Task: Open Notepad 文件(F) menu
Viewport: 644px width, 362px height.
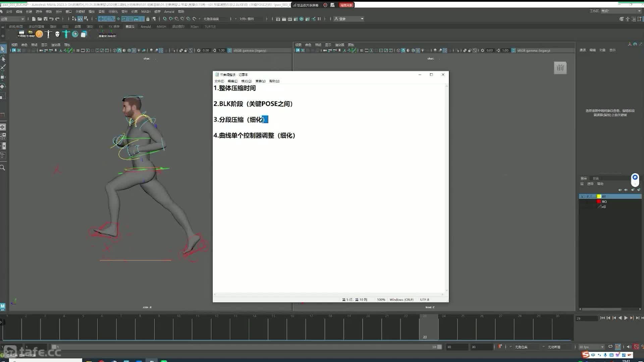Action: pos(219,81)
